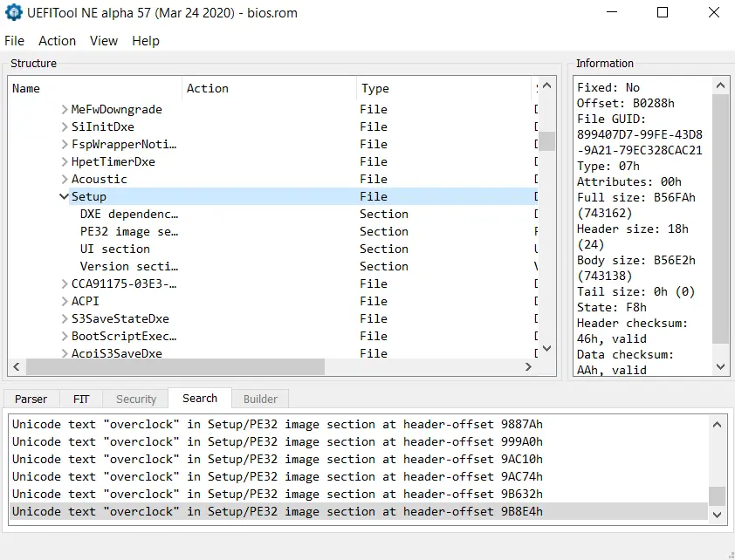
Task: Select the PE32 image section row
Action: click(273, 231)
